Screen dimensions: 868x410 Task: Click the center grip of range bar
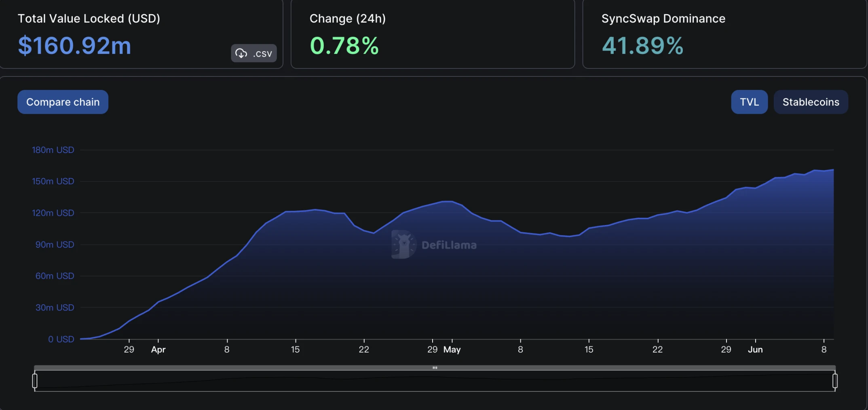(435, 368)
